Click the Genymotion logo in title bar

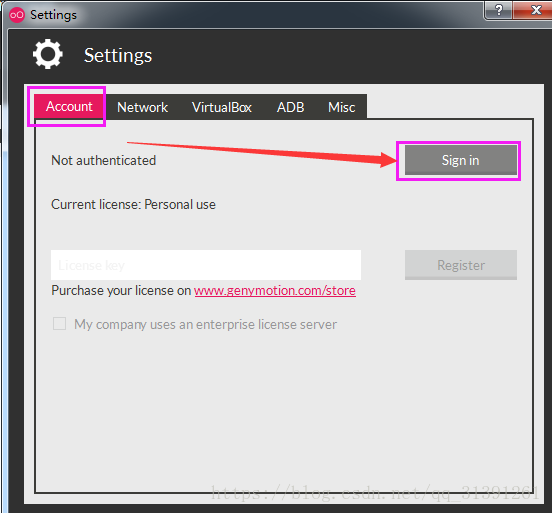17,15
